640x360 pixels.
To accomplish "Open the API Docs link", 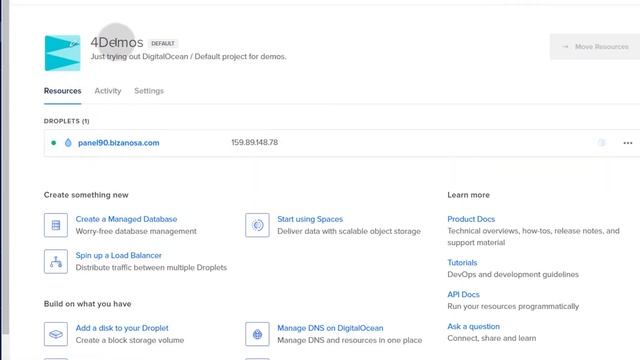I will click(463, 294).
